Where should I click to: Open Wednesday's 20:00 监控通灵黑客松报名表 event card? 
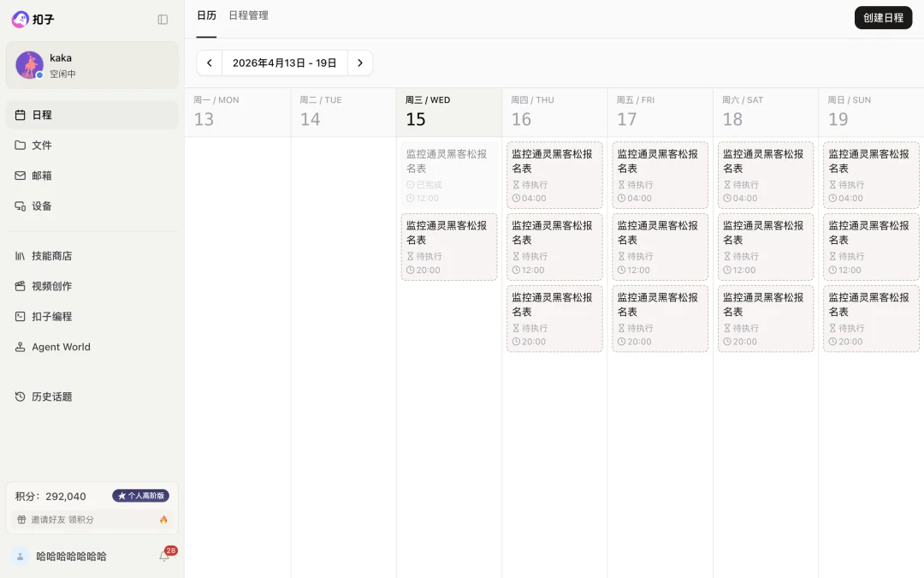coord(448,247)
